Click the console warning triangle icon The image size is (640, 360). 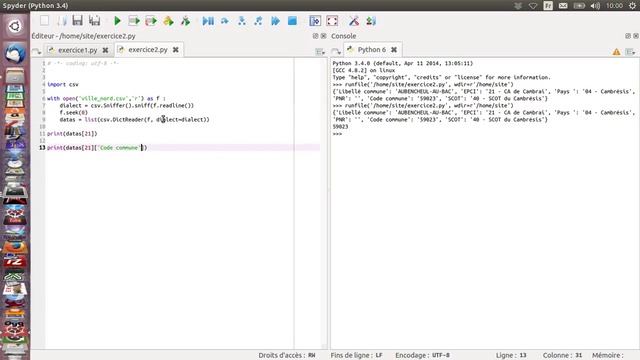point(616,52)
